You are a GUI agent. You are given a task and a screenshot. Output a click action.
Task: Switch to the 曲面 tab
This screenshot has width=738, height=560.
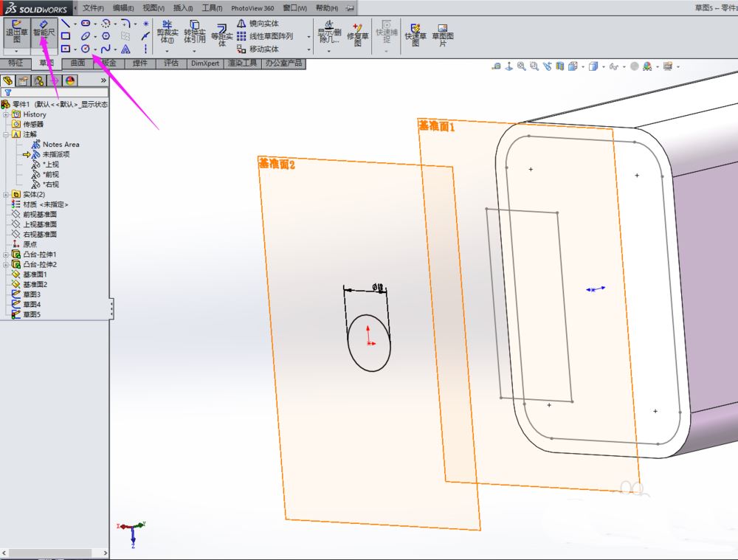click(x=77, y=63)
